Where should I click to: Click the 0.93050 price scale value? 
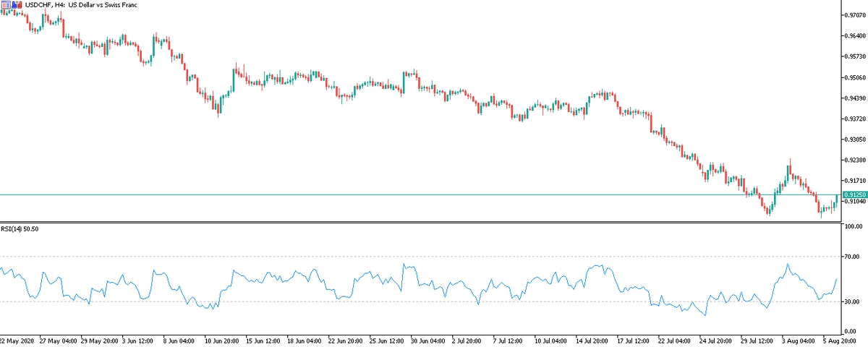tap(855, 140)
